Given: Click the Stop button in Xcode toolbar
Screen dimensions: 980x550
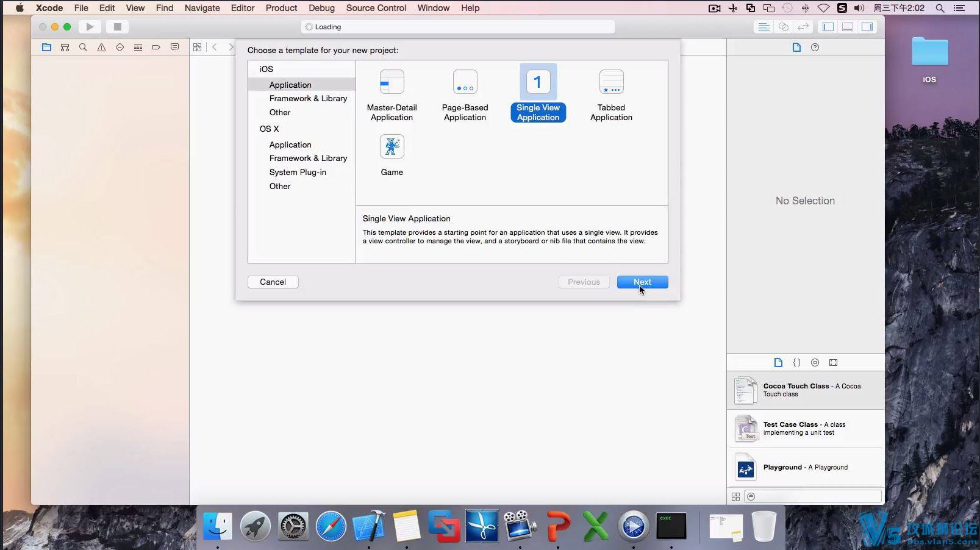Looking at the screenshot, I should coord(118,27).
